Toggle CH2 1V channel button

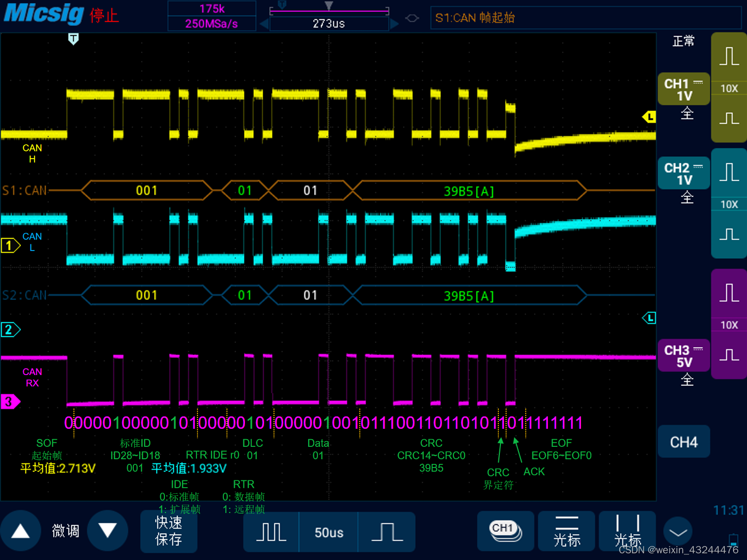pyautogui.click(x=683, y=174)
